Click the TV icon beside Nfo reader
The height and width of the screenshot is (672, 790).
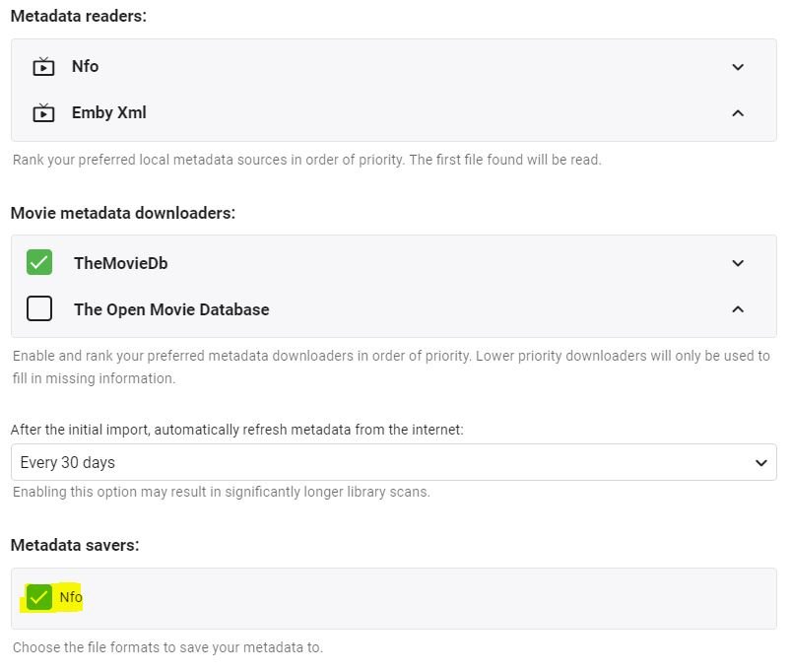[x=43, y=66]
